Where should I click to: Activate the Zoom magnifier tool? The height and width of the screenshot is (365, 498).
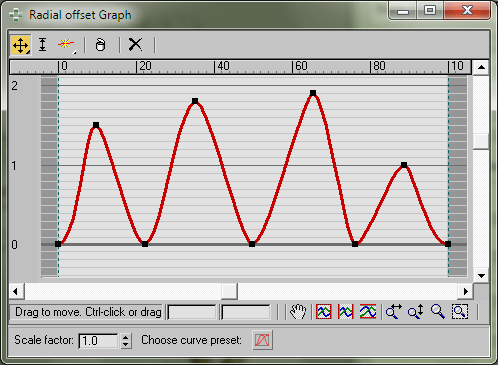(x=438, y=312)
